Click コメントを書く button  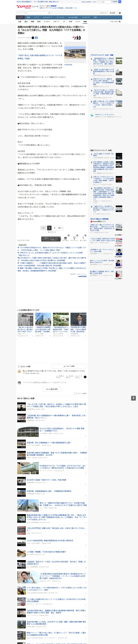[69, 366]
